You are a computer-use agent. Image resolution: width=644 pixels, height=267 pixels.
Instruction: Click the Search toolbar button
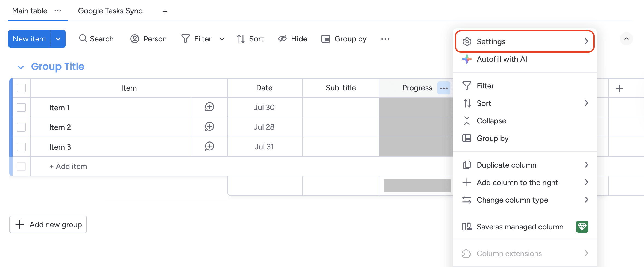[x=96, y=39]
